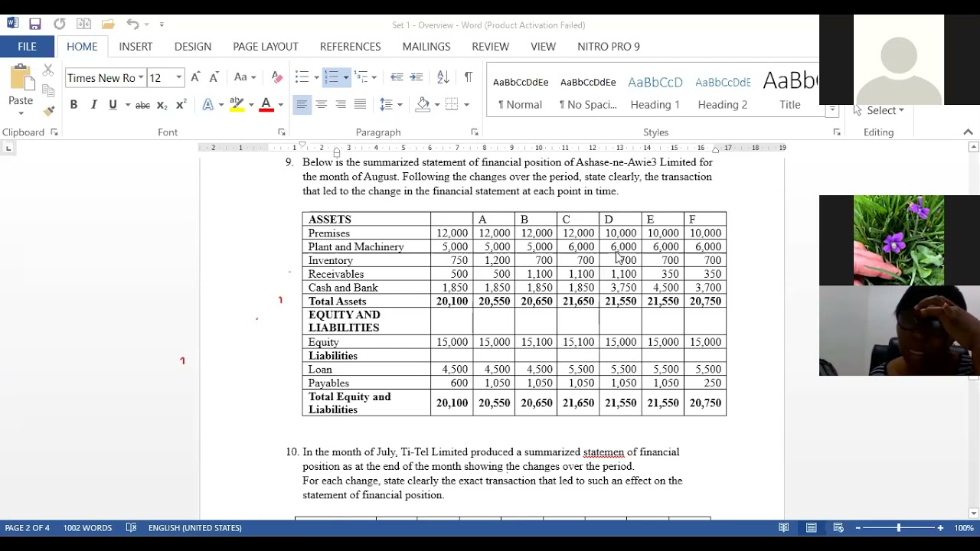Open the text effects tool

pyautogui.click(x=208, y=105)
